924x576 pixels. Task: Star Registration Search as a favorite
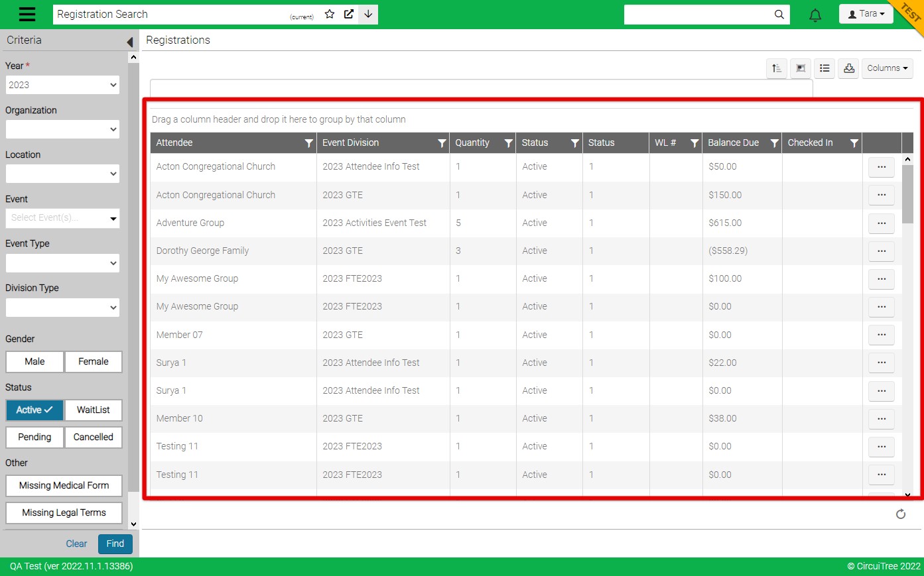pyautogui.click(x=330, y=14)
